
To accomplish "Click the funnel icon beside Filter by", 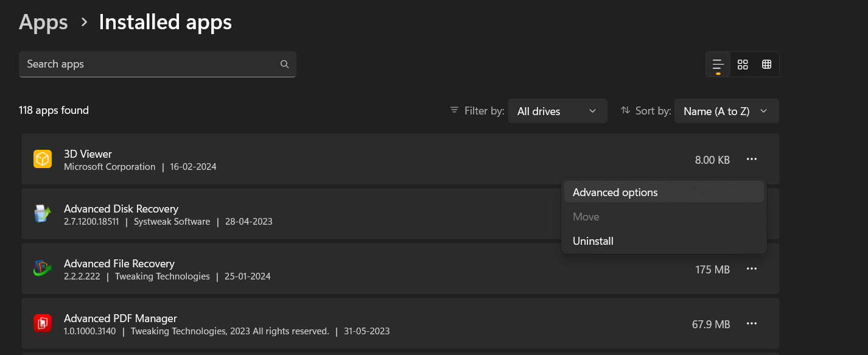I will 454,110.
